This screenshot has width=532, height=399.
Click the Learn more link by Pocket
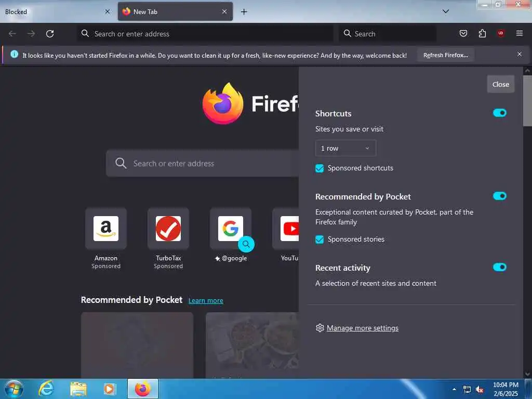tap(206, 301)
